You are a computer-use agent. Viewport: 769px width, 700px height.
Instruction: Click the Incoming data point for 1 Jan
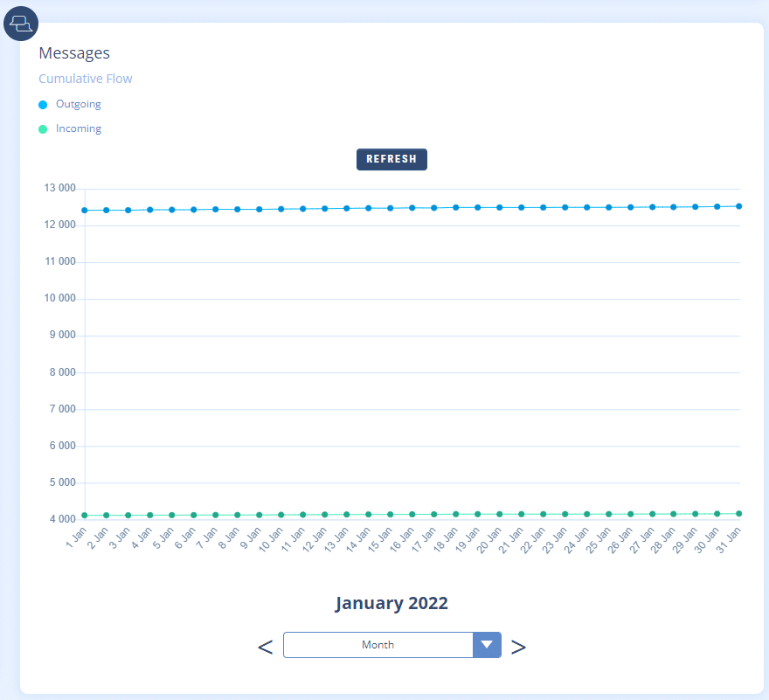(85, 515)
